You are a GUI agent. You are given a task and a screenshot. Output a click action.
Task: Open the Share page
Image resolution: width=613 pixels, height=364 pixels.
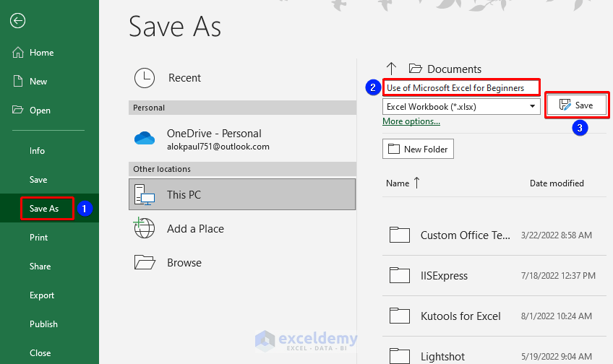coord(40,266)
